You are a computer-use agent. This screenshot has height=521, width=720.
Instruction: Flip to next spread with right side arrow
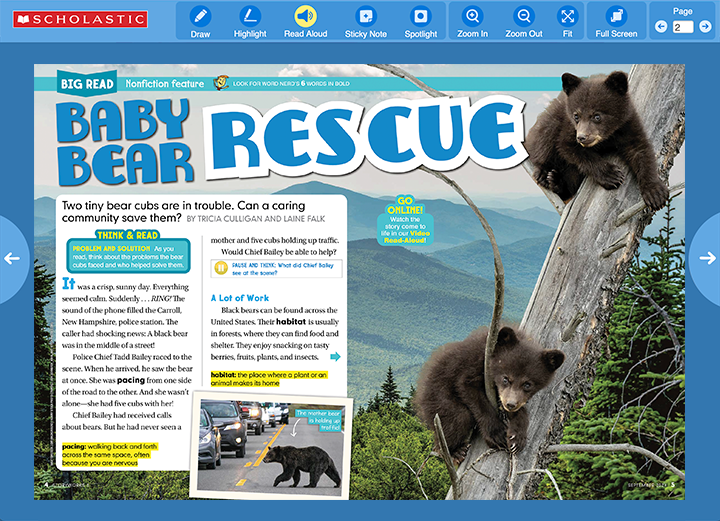[708, 258]
